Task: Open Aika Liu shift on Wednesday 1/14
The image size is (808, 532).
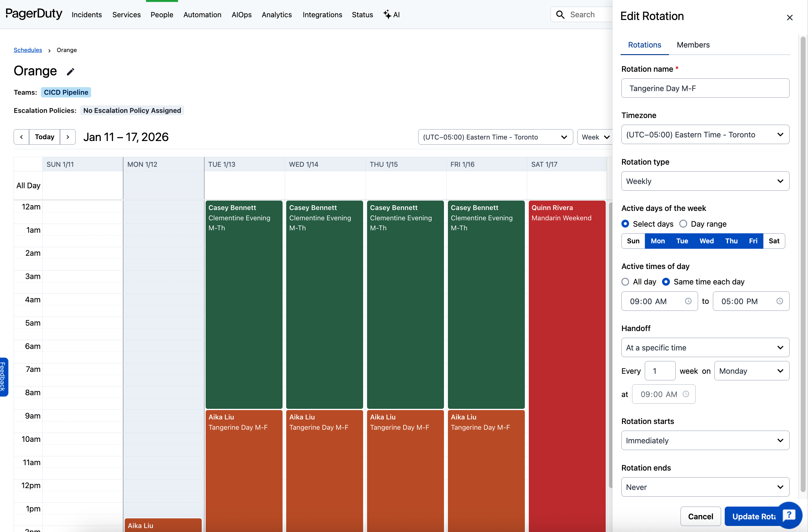Action: 325,471
